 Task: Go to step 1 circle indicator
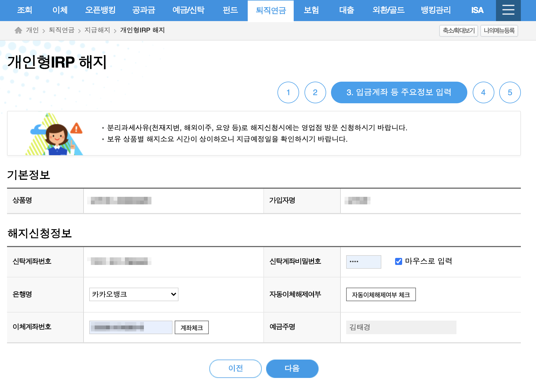[288, 92]
